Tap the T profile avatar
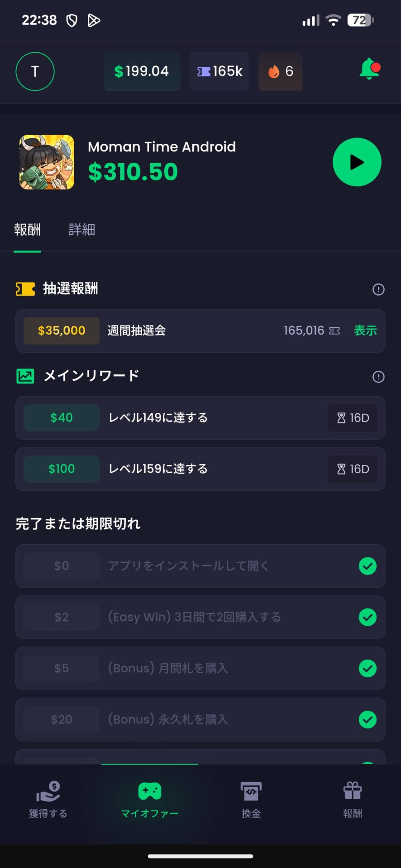Image resolution: width=401 pixels, height=868 pixels. (x=35, y=71)
